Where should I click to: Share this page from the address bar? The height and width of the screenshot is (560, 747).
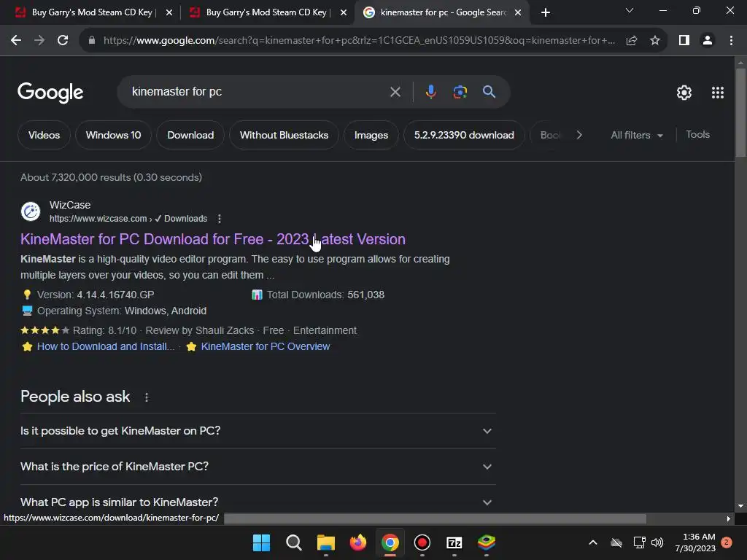[632, 41]
